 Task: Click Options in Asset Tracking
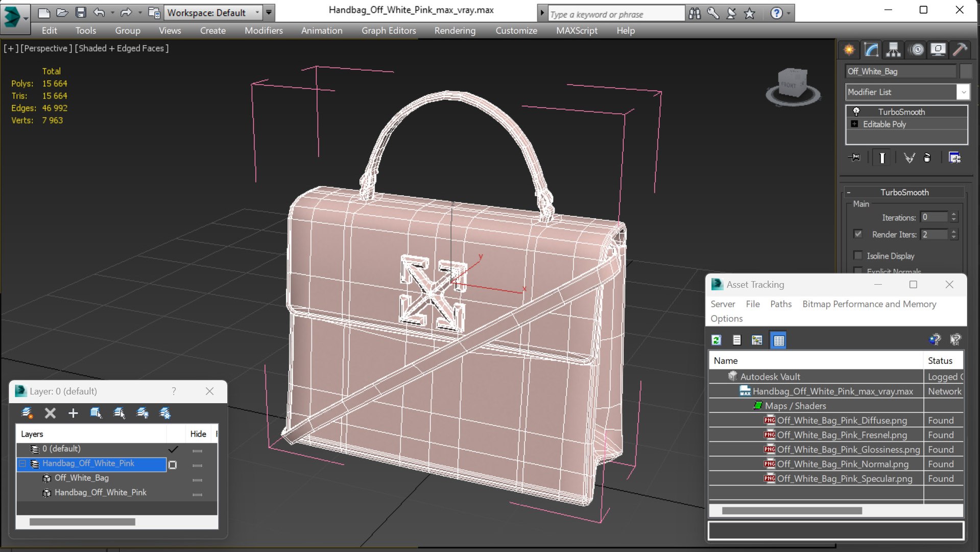[x=726, y=318]
